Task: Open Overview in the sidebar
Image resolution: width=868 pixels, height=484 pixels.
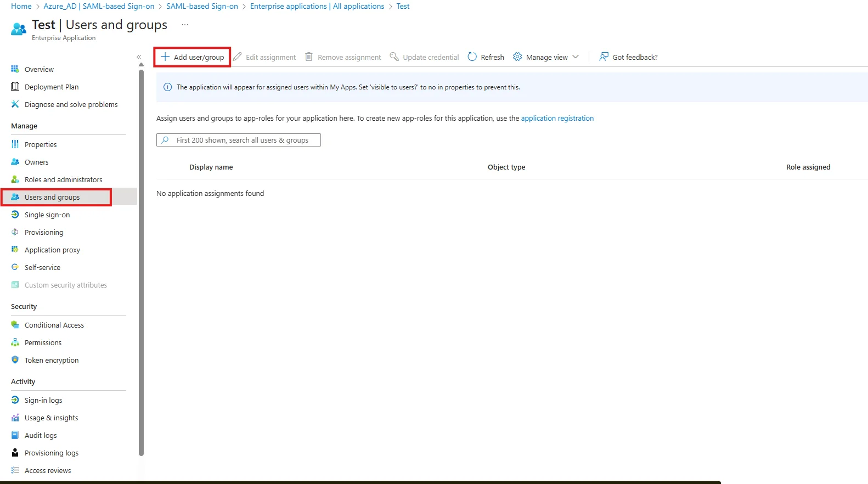Action: 39,69
